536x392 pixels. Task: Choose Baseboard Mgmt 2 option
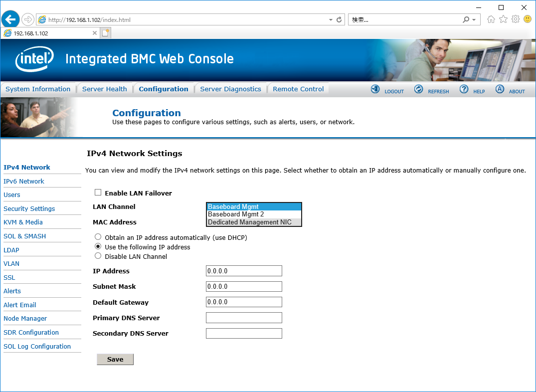point(254,214)
